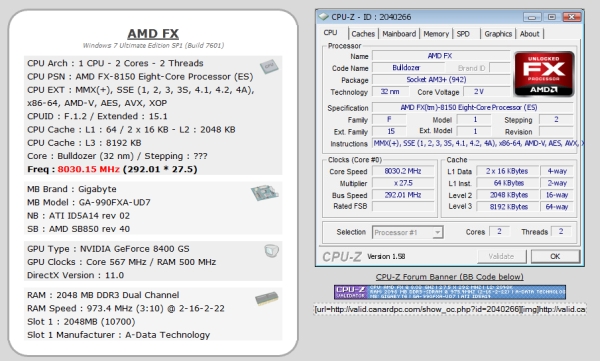Click the OK button in CPU-Z

[x=555, y=256]
